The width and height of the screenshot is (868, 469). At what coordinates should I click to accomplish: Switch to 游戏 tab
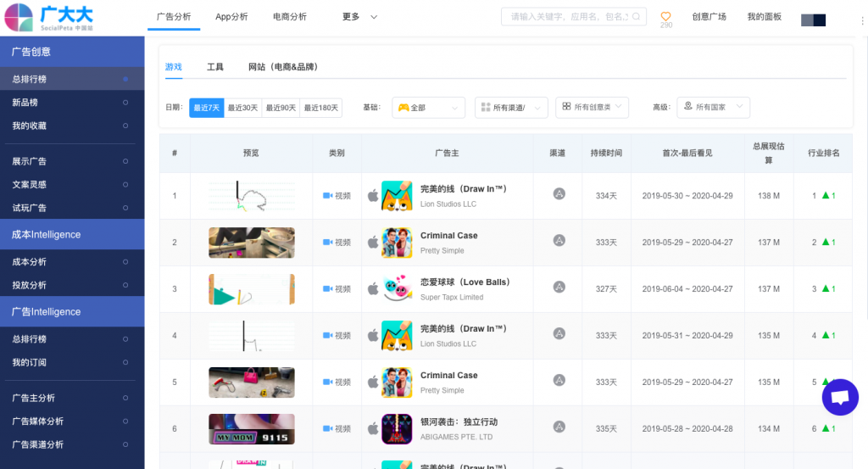point(173,67)
